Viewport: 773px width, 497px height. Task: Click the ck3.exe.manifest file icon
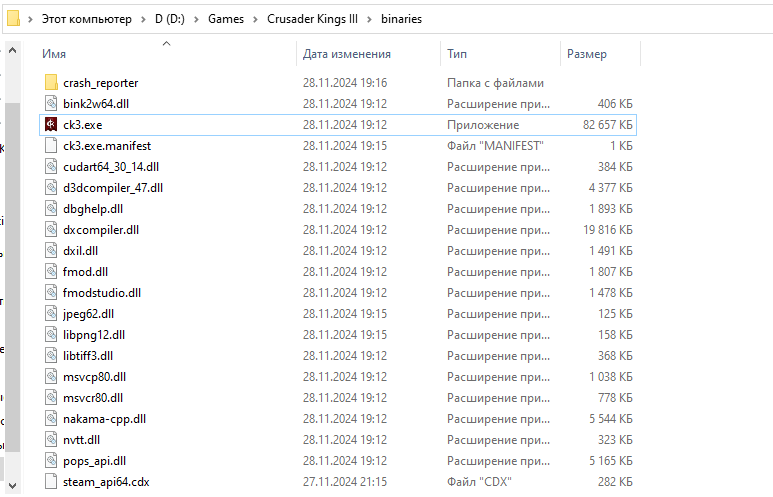[51, 145]
